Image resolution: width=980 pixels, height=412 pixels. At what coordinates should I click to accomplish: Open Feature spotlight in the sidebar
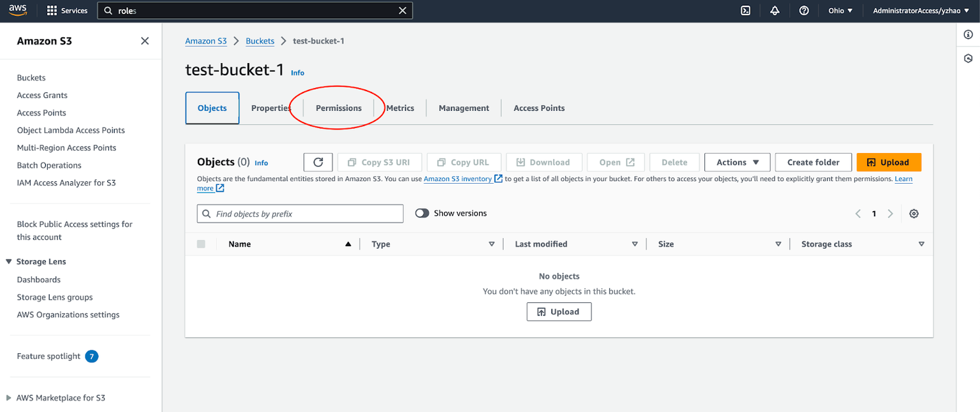coord(48,357)
